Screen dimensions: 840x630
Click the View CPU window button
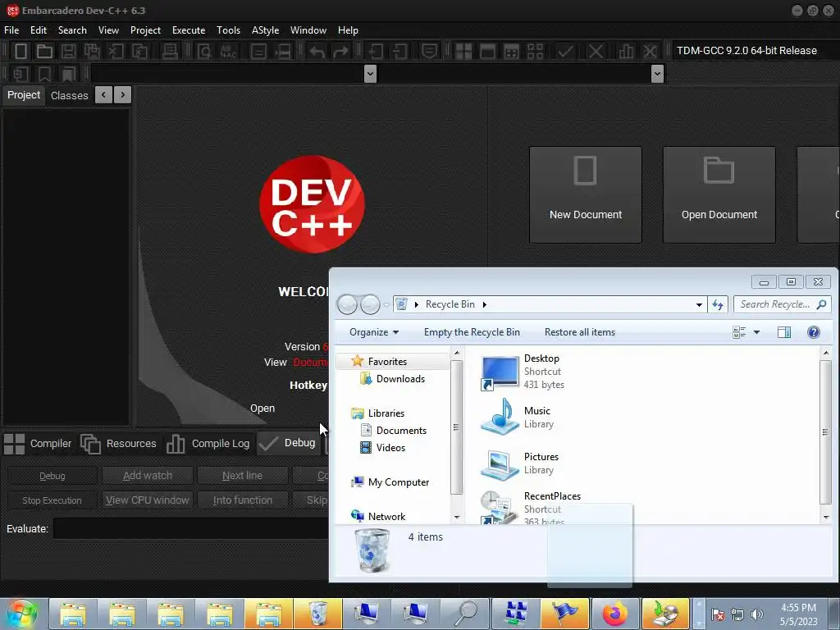tap(148, 500)
